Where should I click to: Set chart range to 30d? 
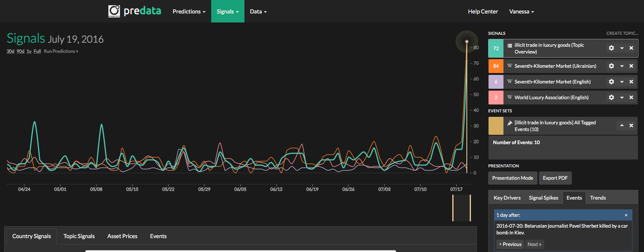click(10, 51)
